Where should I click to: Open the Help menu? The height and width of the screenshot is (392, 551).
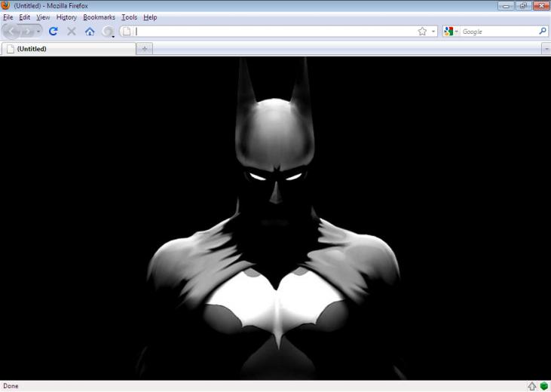[150, 17]
